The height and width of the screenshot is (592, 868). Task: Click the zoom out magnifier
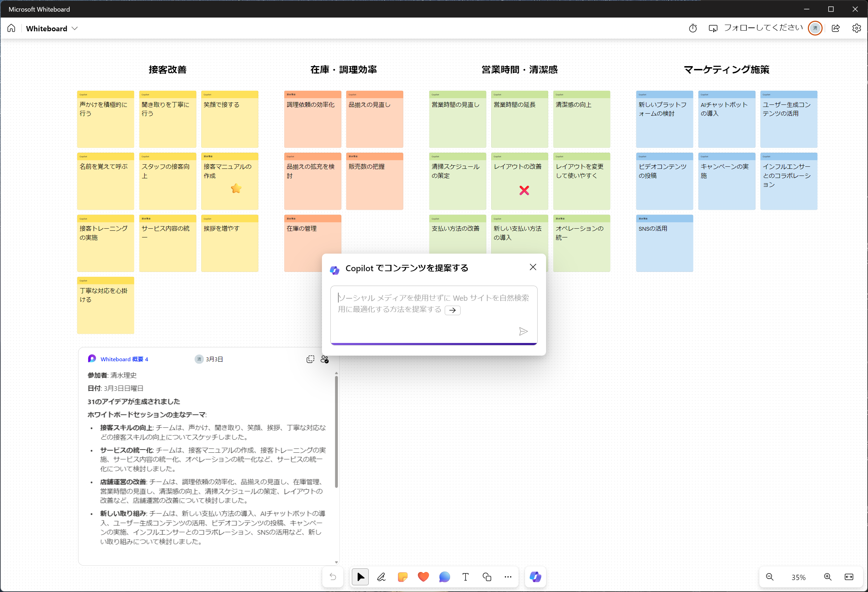770,577
